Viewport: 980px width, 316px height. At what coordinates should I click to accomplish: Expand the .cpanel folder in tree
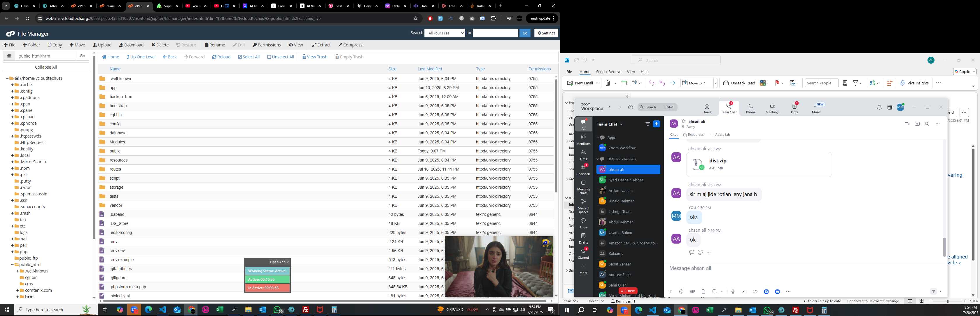tap(12, 110)
